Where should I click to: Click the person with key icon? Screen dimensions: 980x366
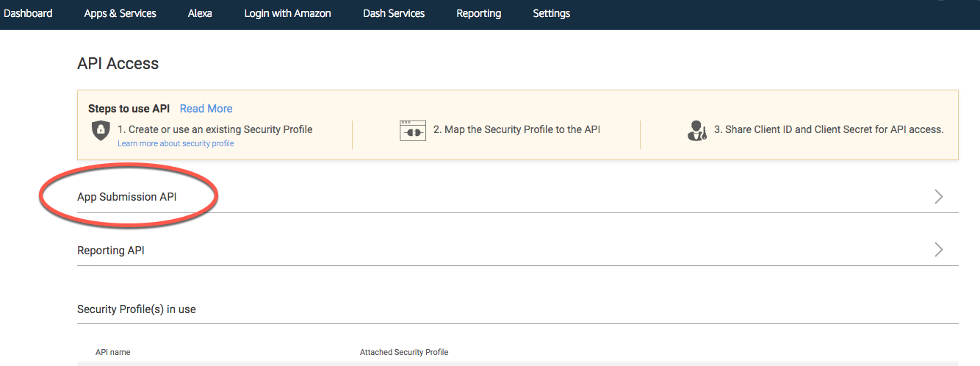(696, 131)
